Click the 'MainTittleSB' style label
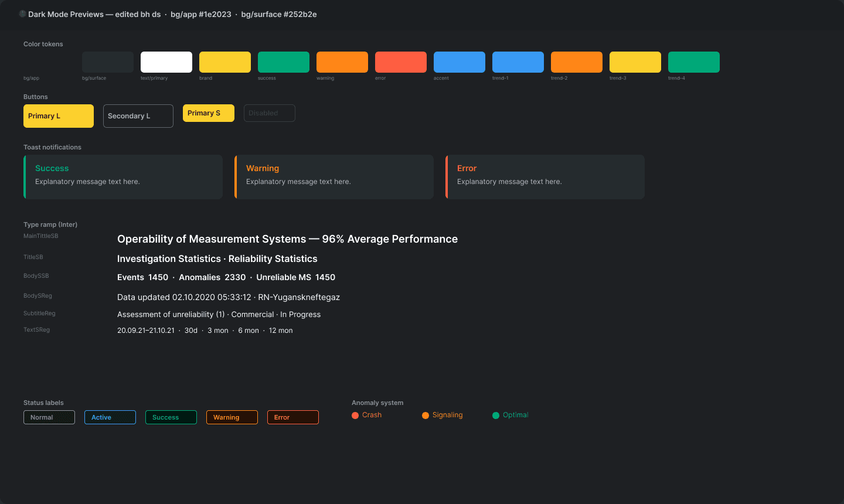The image size is (844, 504). (41, 236)
